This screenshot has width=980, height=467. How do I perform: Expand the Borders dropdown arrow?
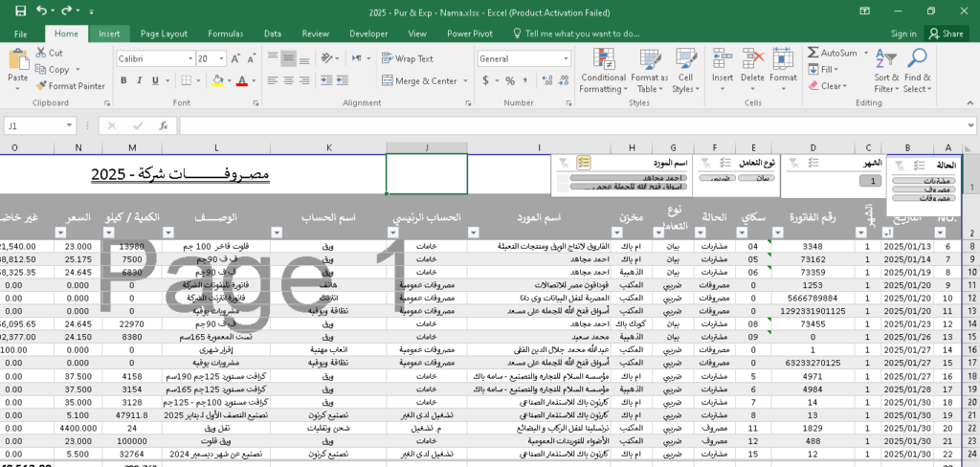coord(198,80)
